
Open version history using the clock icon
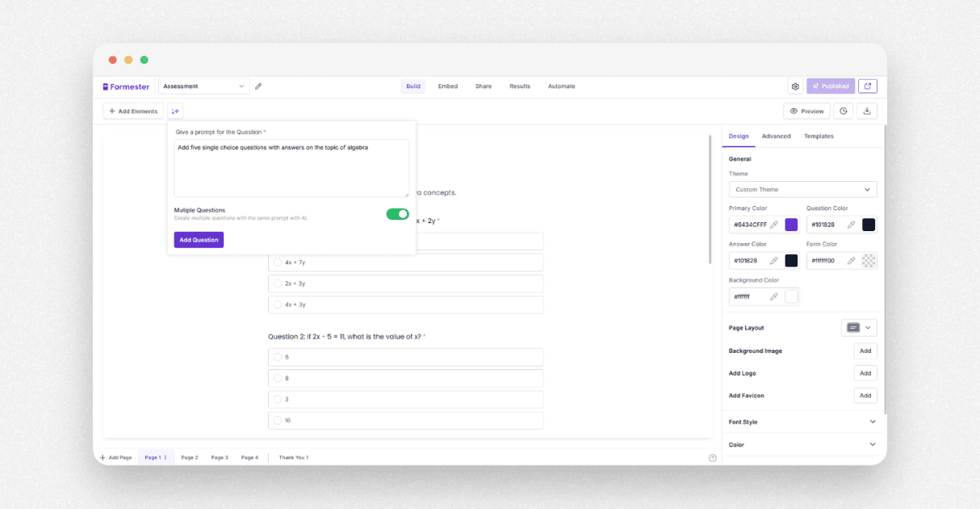pos(843,111)
